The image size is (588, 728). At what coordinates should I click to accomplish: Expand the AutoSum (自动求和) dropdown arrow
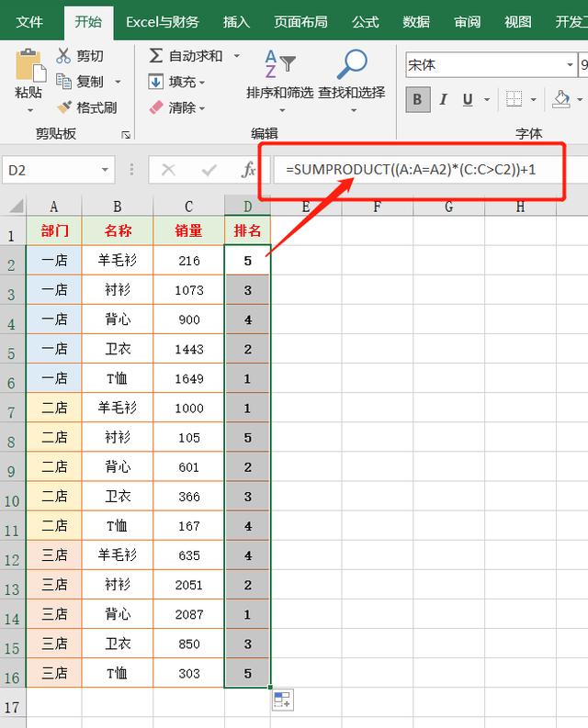(x=237, y=56)
